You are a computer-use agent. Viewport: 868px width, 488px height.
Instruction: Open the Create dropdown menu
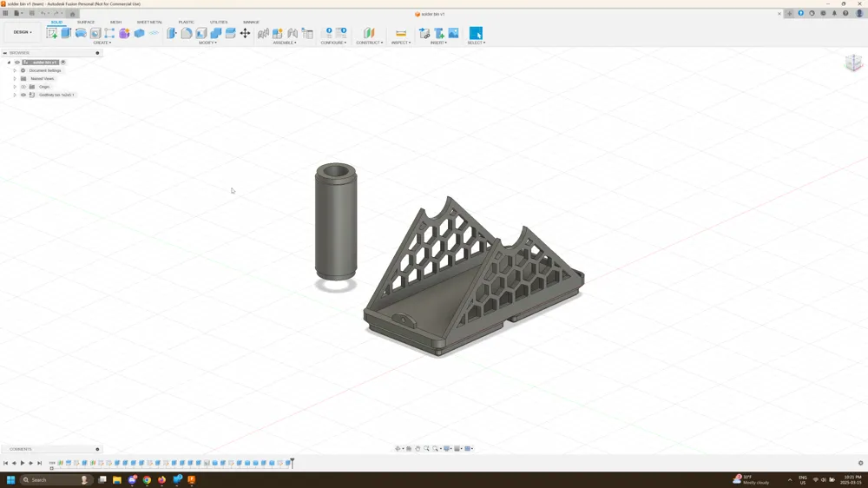coord(102,43)
